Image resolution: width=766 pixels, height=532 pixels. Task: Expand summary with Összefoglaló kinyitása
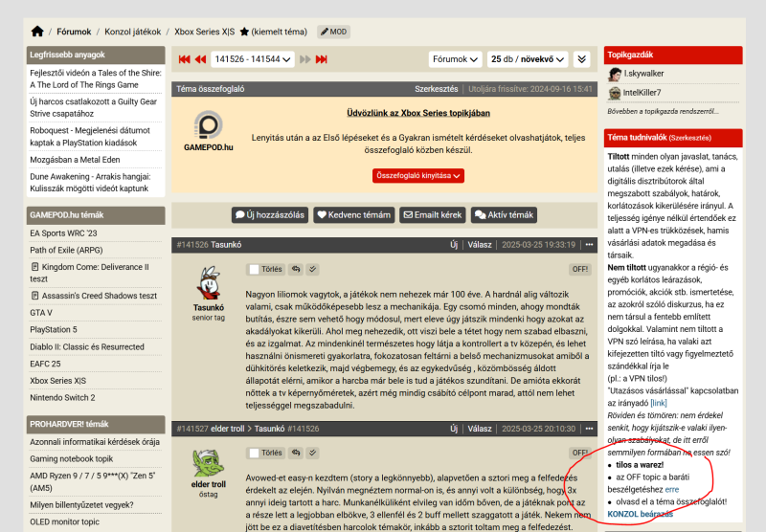point(418,176)
